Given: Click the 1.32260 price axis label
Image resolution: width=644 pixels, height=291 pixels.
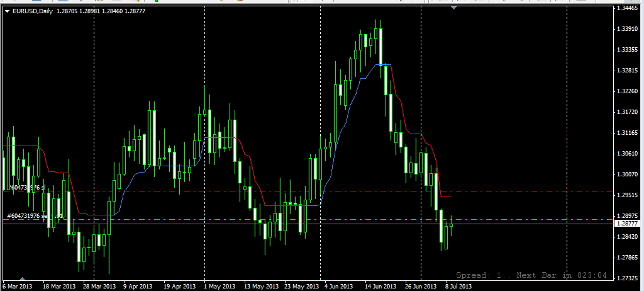Looking at the screenshot, I should click(628, 91).
